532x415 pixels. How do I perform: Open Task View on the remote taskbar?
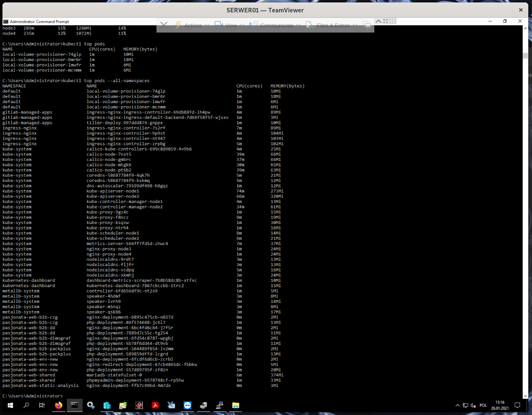[42, 405]
